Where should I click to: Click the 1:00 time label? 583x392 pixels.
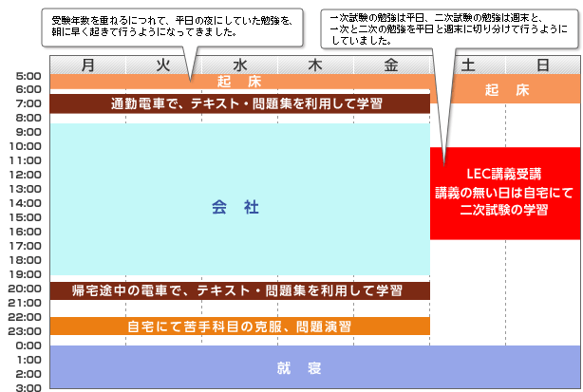[28, 360]
